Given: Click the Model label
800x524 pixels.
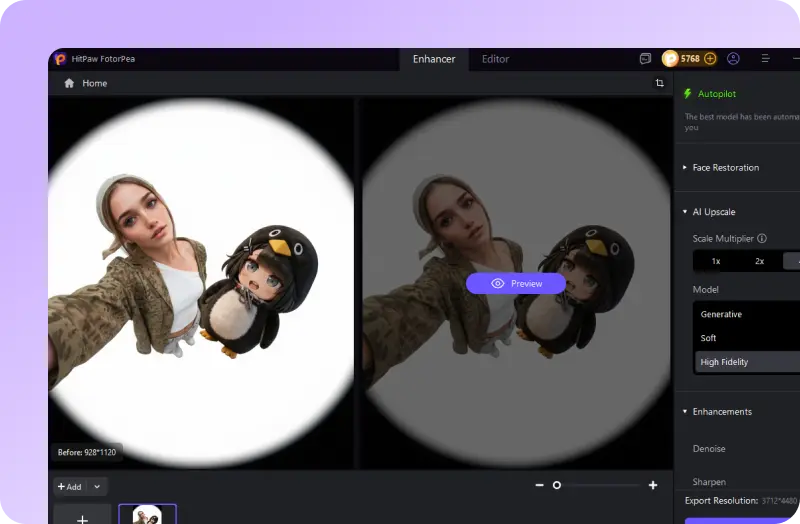Looking at the screenshot, I should [705, 289].
